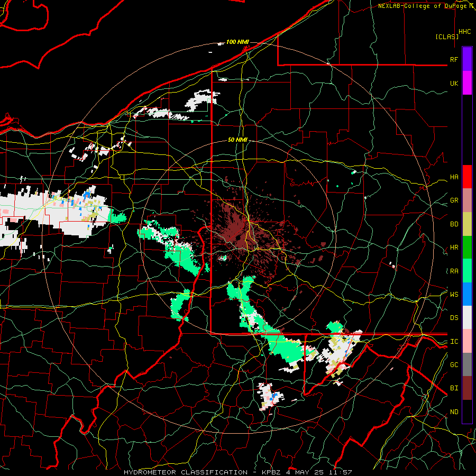Click the RA bright green legend swatch
Image resolution: width=476 pixels, height=476 pixels.
pyautogui.click(x=467, y=271)
